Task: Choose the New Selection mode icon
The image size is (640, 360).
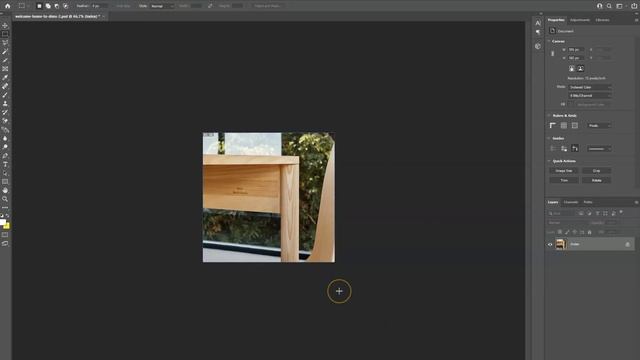Action: [39, 6]
